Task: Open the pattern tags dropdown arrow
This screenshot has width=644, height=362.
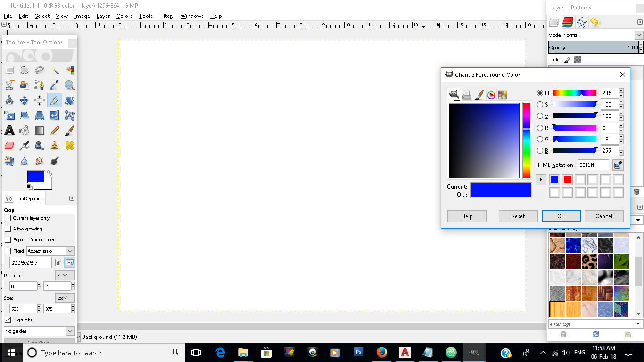Action: tap(639, 324)
